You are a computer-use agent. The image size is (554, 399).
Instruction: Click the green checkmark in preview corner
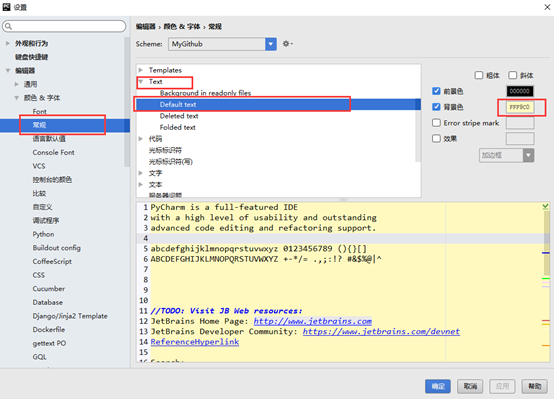545,207
